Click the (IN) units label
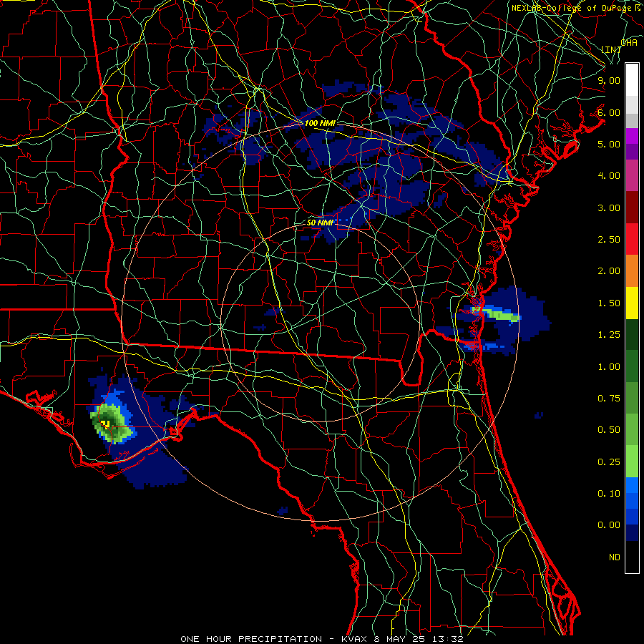Screen dimensions: 644x644 [611, 49]
